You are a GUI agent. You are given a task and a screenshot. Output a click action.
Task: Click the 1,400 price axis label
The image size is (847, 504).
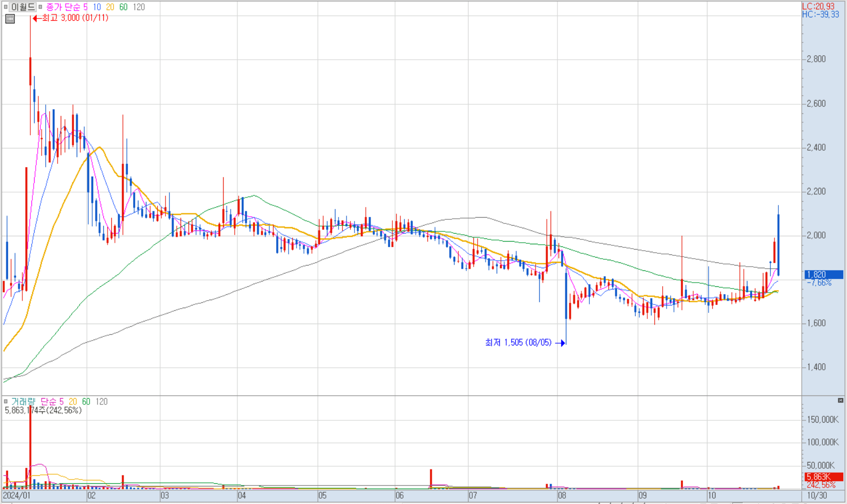tap(816, 367)
